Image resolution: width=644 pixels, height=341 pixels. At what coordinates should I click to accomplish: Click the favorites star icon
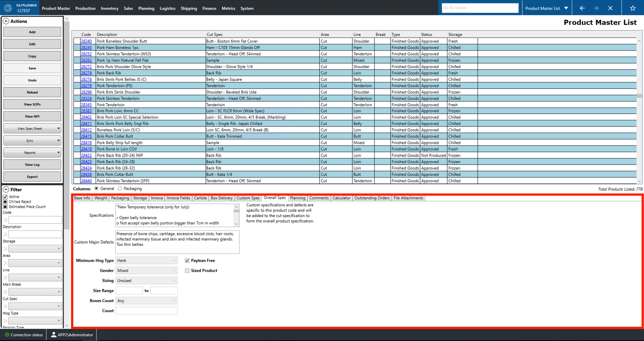633,7
